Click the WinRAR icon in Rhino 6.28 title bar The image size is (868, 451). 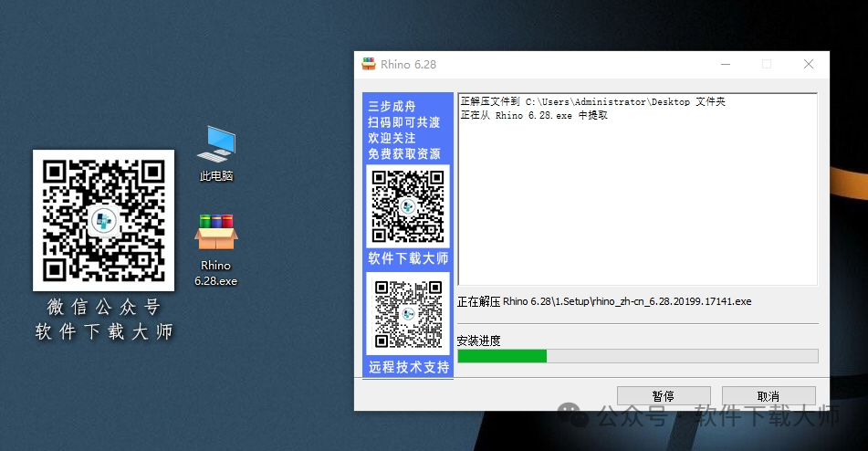[369, 64]
